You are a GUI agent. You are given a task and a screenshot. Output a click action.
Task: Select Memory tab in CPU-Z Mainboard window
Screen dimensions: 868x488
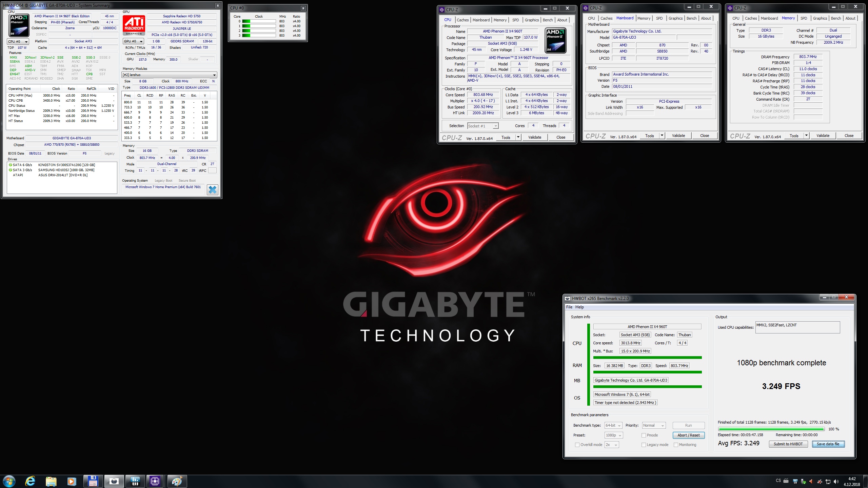tap(644, 18)
